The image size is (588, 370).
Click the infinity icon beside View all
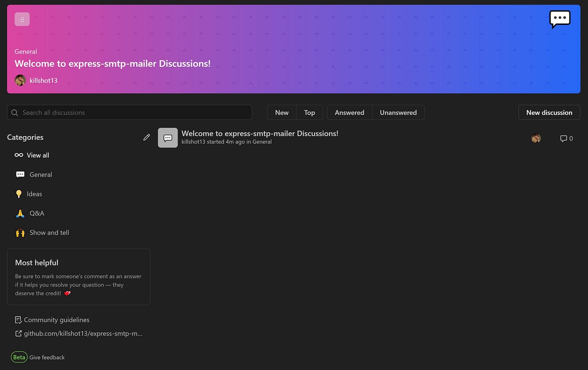pos(19,155)
